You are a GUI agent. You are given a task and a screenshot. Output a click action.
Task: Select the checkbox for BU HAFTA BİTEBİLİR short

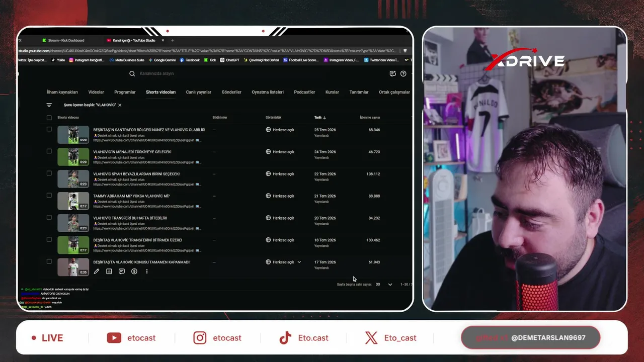[x=49, y=218]
